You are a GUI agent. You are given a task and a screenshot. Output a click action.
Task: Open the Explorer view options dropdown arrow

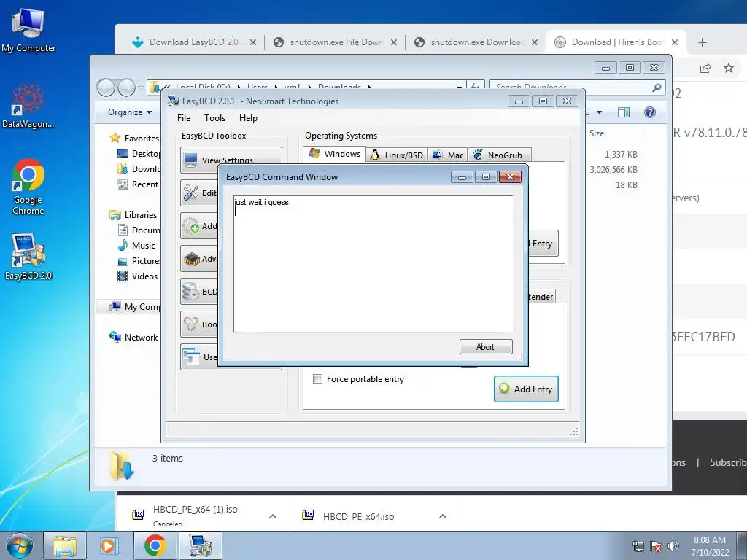coord(600,112)
